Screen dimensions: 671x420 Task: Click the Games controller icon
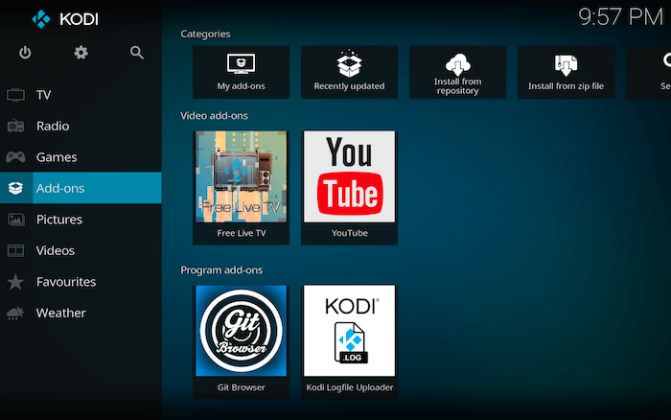click(x=16, y=157)
